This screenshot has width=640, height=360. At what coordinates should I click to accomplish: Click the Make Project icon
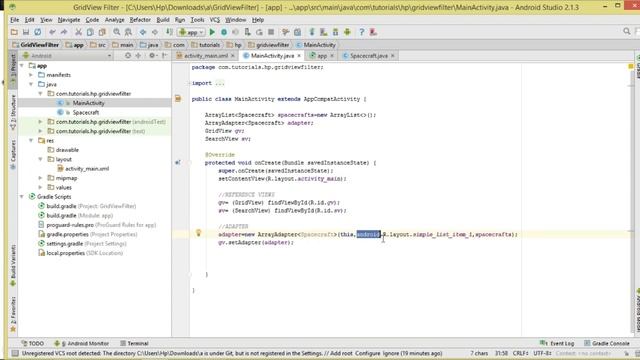tap(169, 32)
